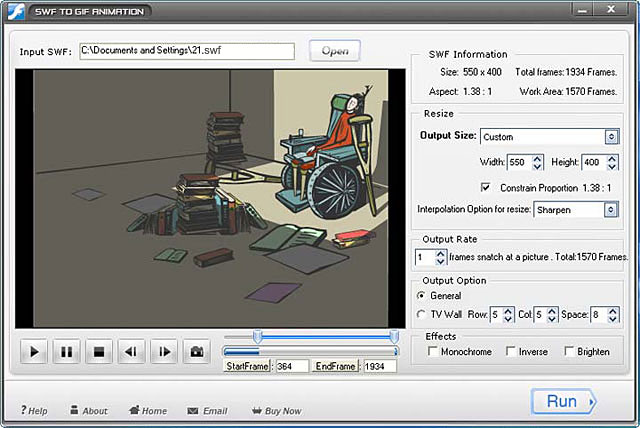640x428 pixels.
Task: Decrease the TV Wall Row value
Action: coord(508,318)
